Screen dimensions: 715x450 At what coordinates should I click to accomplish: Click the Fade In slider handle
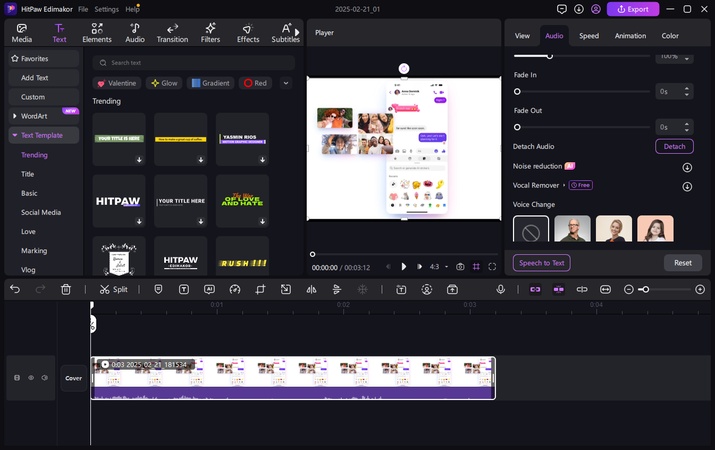click(x=517, y=92)
